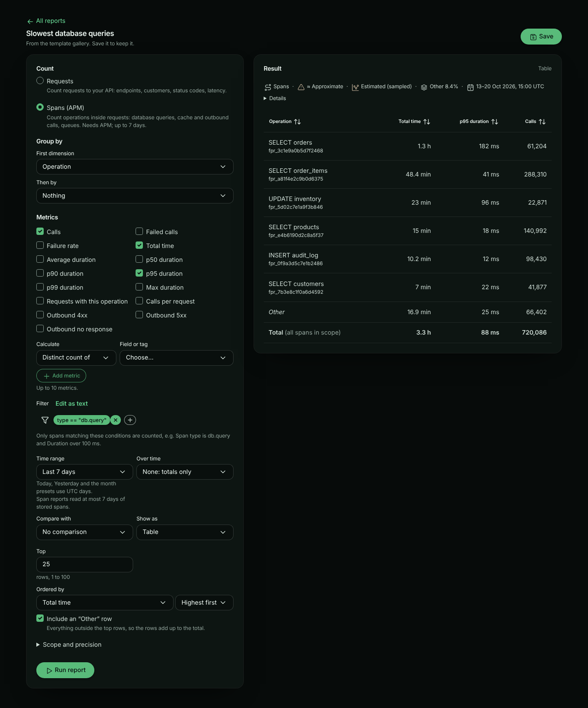The height and width of the screenshot is (708, 588).
Task: Sort by Calls column arrows
Action: point(542,122)
